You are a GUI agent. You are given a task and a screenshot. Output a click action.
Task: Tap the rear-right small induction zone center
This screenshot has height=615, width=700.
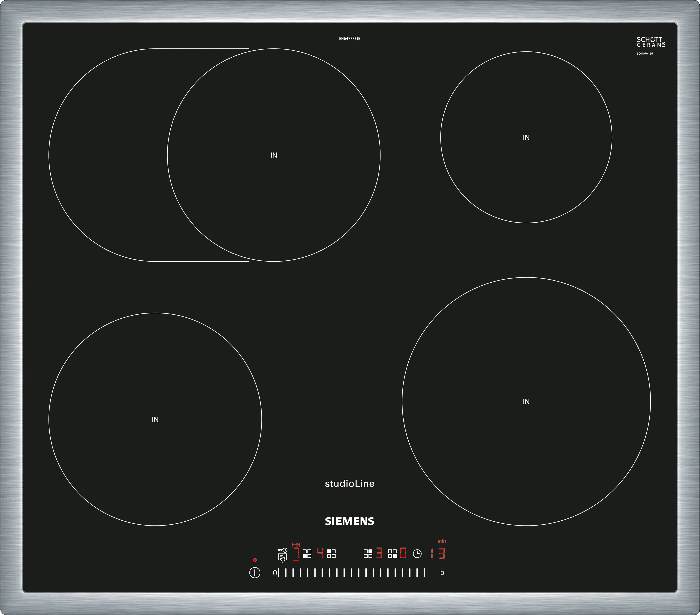[526, 137]
